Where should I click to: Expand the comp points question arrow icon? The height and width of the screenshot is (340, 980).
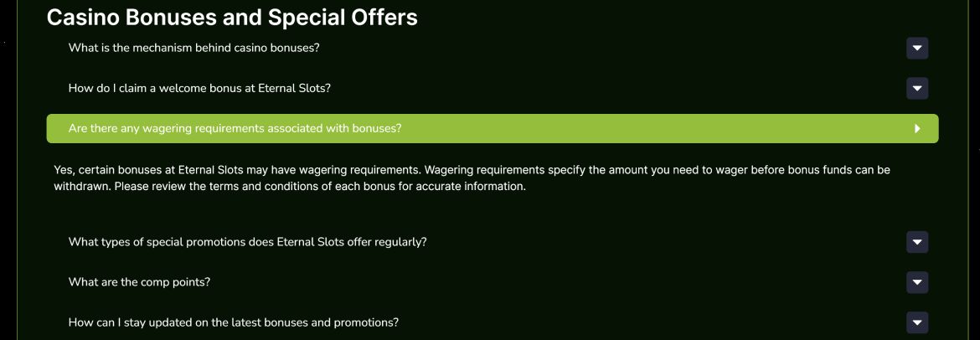click(917, 283)
